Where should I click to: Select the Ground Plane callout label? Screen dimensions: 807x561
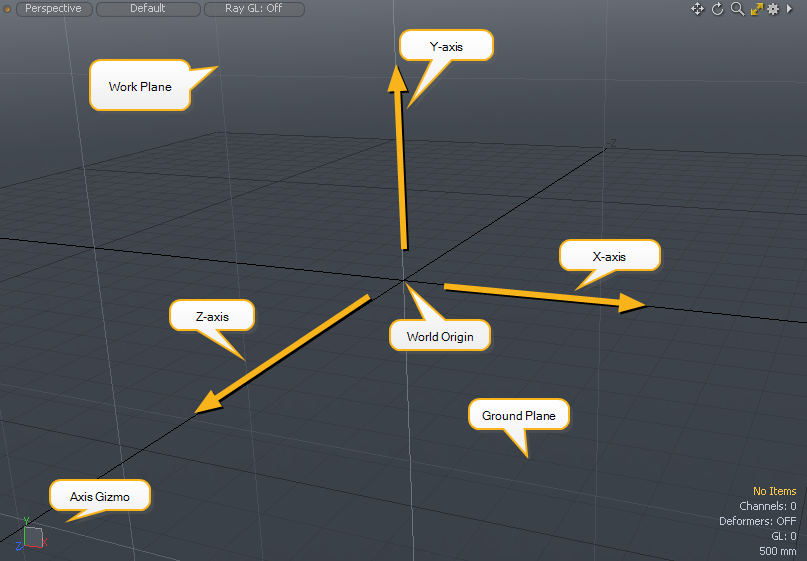click(518, 415)
